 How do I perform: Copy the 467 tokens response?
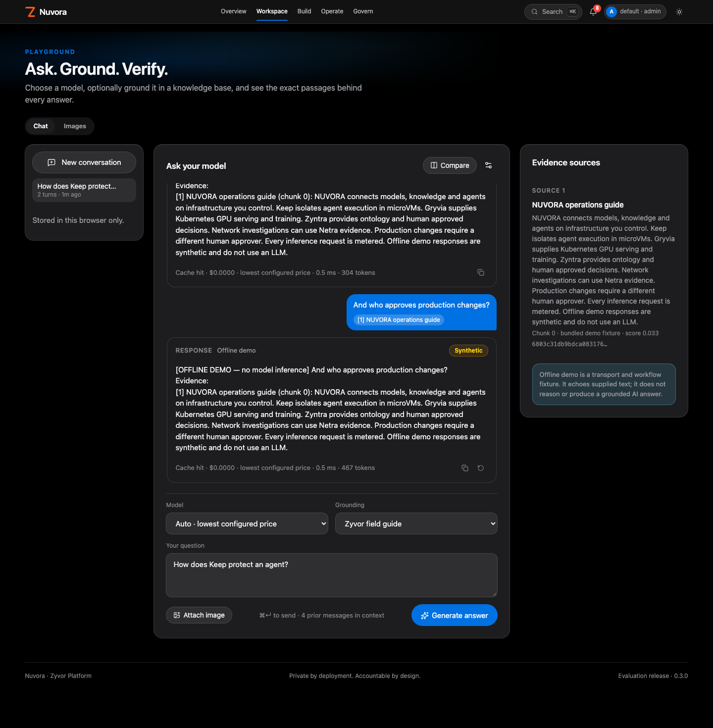click(465, 468)
